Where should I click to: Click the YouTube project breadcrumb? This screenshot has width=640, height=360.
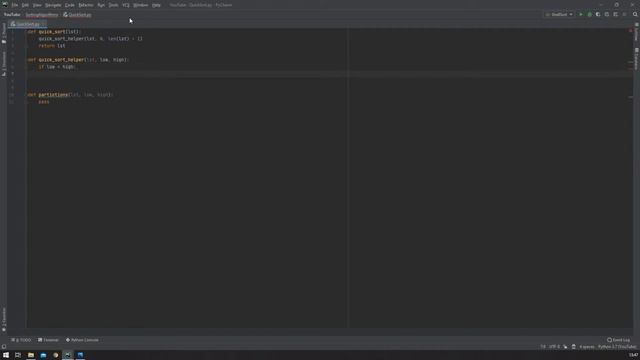[12, 15]
